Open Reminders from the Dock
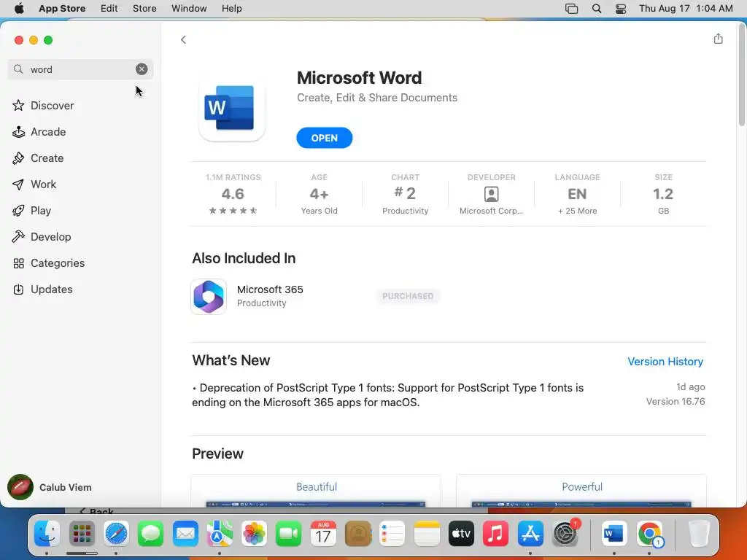747x560 pixels. (392, 534)
